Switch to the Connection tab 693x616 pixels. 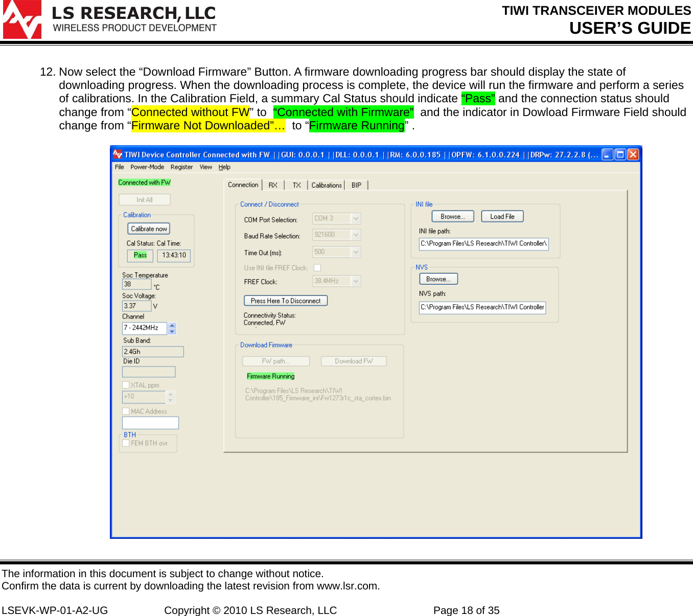tap(243, 185)
